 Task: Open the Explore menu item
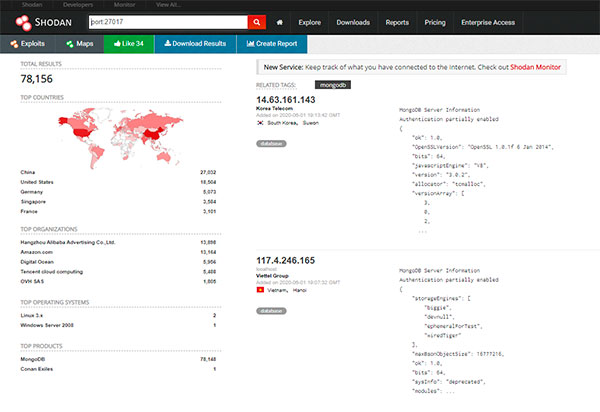(x=310, y=23)
